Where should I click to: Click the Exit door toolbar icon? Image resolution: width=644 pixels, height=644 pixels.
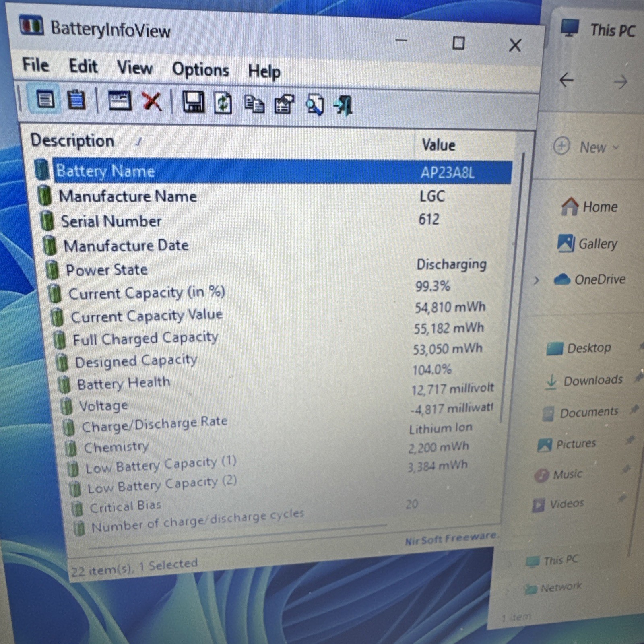coord(343,106)
